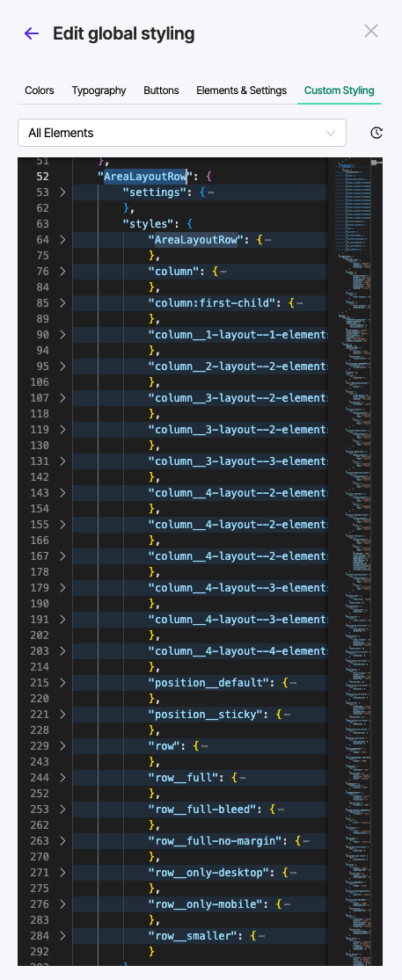Expand the "row__smaller" fold arrow
Screen dimensions: 402x980
point(62,936)
